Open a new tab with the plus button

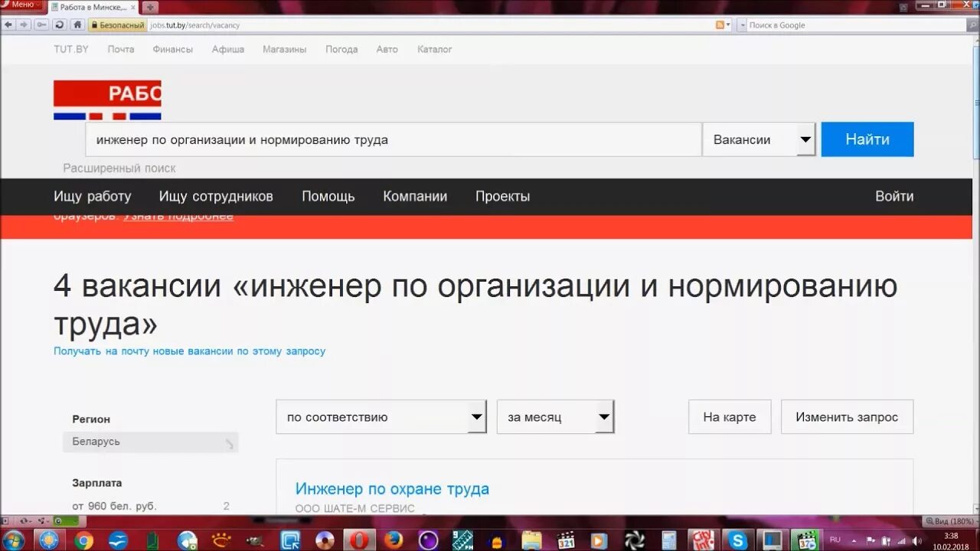point(152,6)
